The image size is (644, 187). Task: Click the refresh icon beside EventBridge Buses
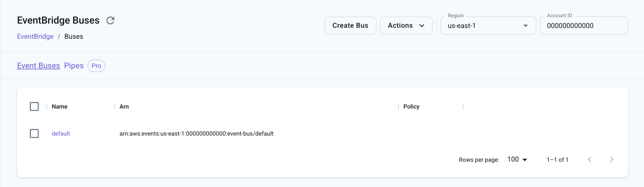tap(110, 20)
